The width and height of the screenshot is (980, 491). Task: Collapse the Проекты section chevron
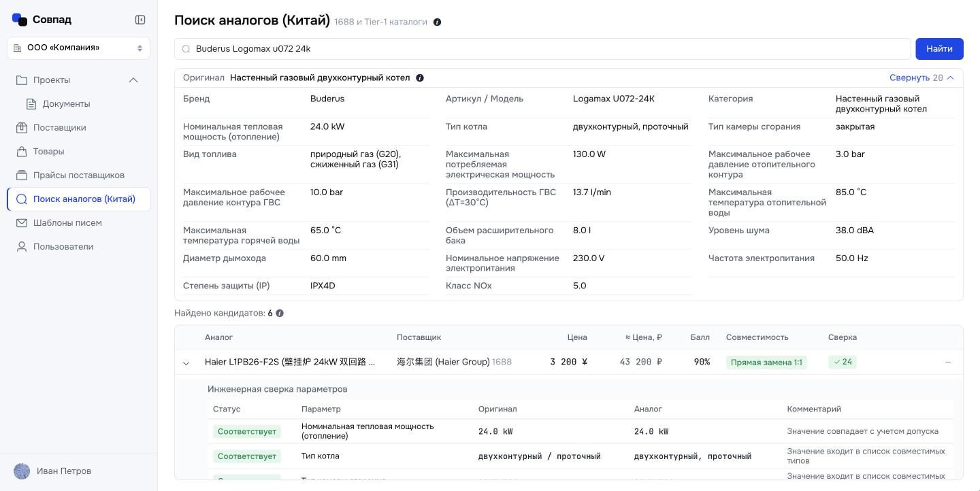[133, 80]
